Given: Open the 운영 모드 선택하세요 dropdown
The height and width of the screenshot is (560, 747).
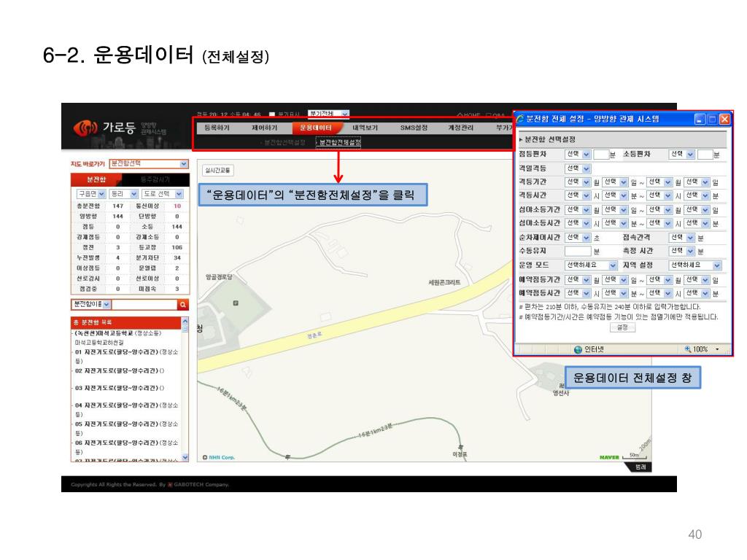Looking at the screenshot, I should coord(591,265).
